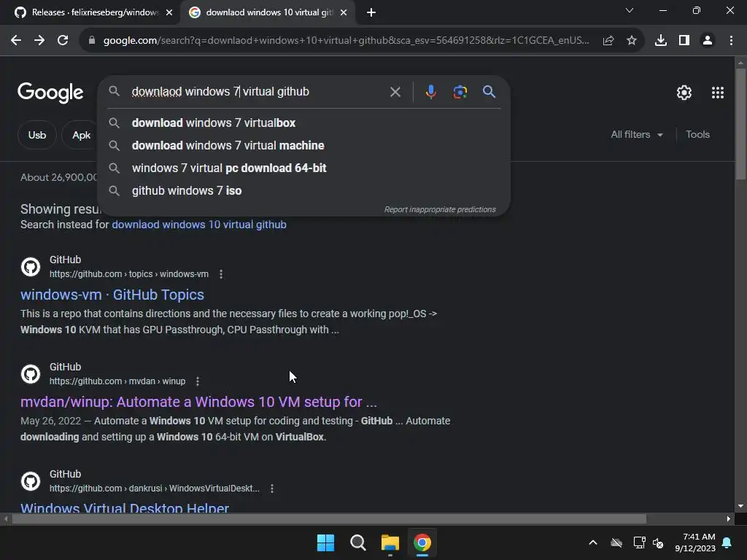The width and height of the screenshot is (747, 560).
Task: Choose suggestion github windows 7 iso
Action: 304,191
